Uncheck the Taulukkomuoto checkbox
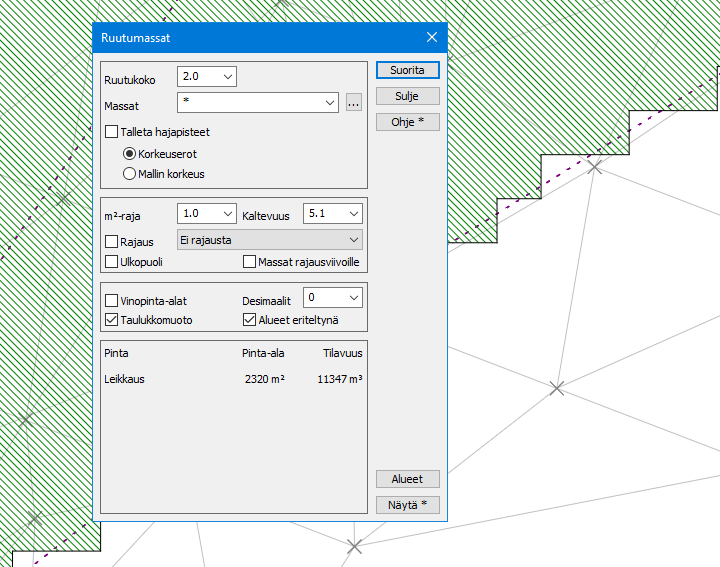The height and width of the screenshot is (567, 720). (x=111, y=320)
